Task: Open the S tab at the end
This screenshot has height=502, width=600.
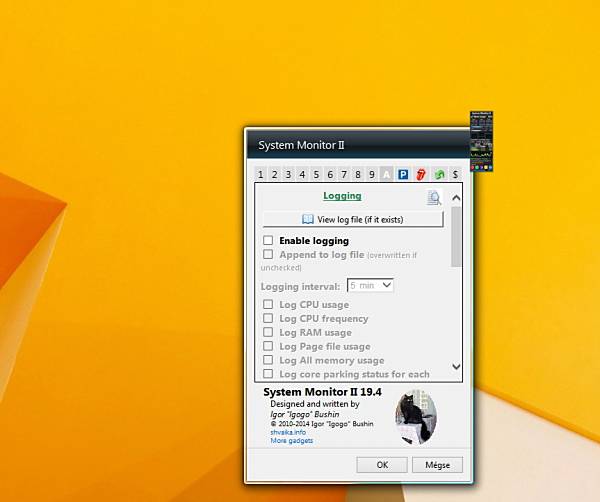Action: pyautogui.click(x=455, y=174)
